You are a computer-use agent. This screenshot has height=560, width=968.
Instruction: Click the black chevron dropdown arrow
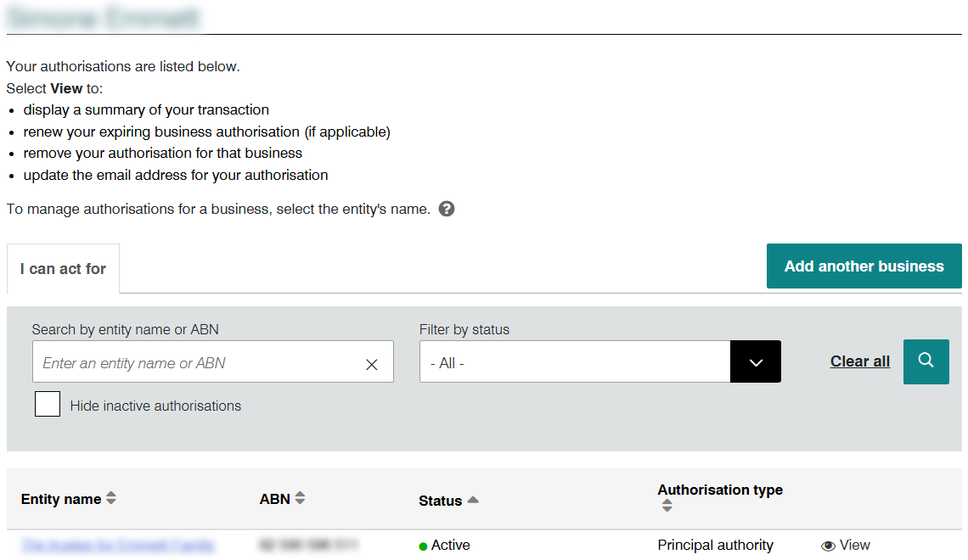click(x=755, y=362)
